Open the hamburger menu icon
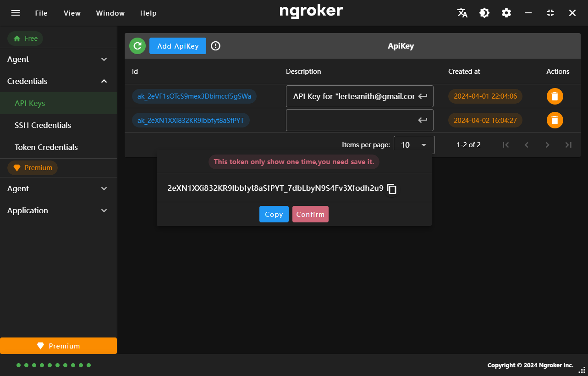 pyautogui.click(x=16, y=13)
